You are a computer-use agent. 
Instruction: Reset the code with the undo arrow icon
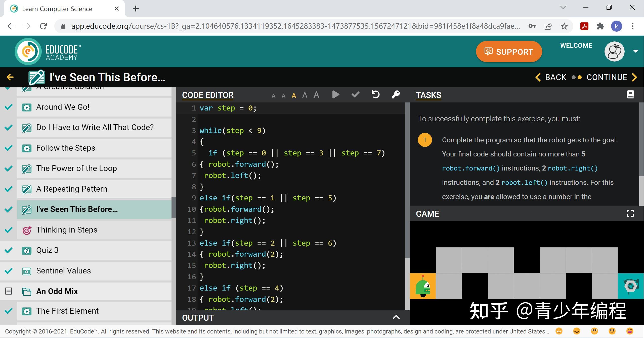(375, 94)
